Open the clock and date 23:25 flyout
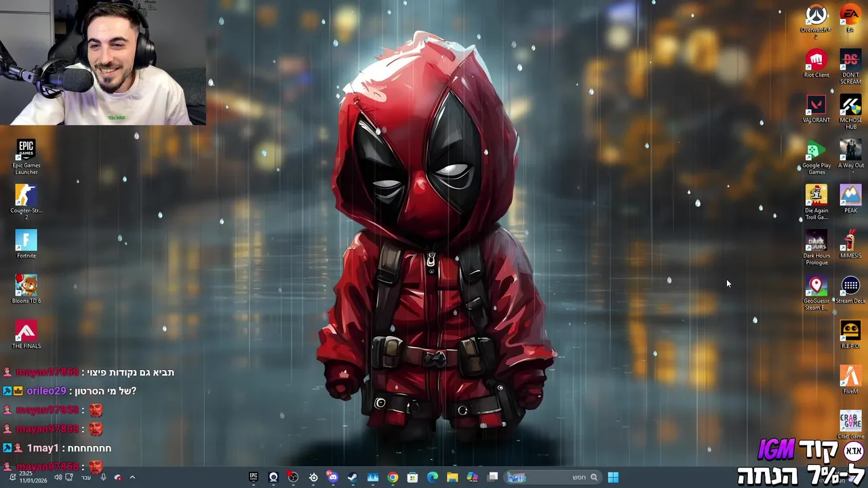 pyautogui.click(x=33, y=477)
